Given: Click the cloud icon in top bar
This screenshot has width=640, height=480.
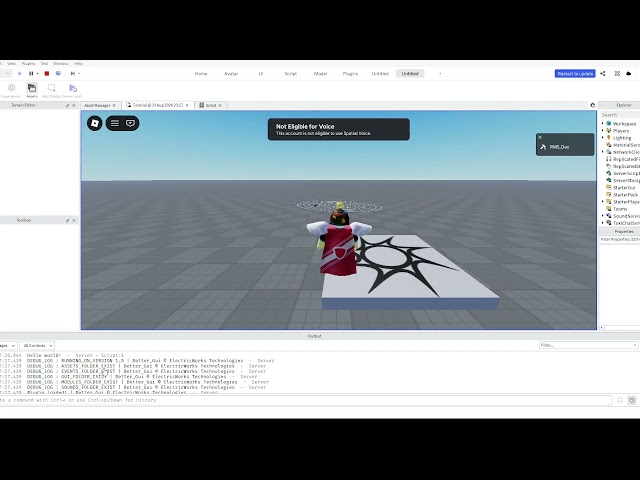Looking at the screenshot, I should [x=629, y=73].
